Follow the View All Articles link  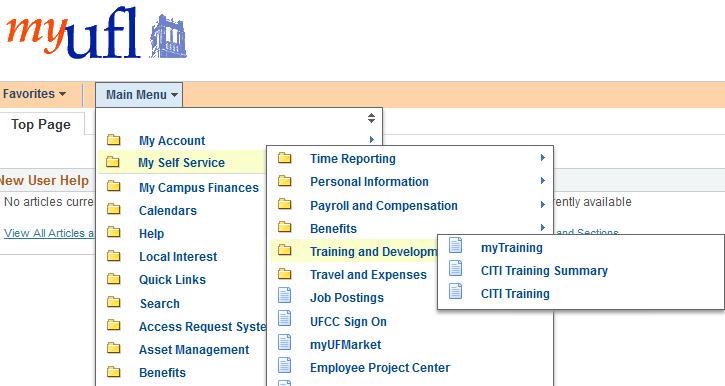(x=48, y=233)
